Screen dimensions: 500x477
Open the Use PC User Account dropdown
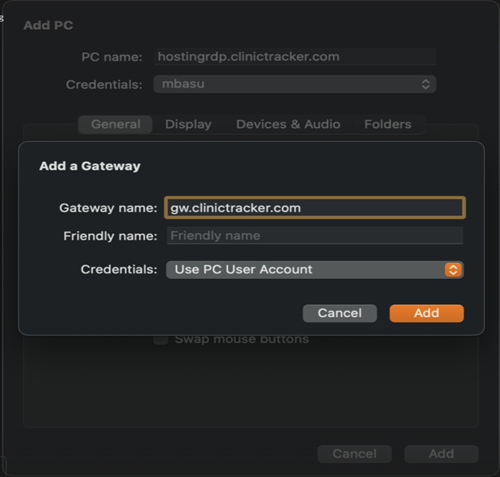click(315, 270)
